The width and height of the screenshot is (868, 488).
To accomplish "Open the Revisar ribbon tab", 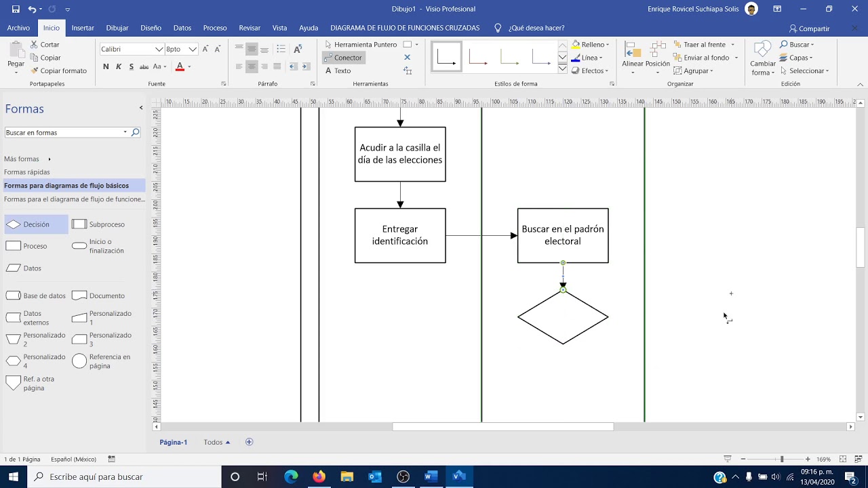I will 250,28.
